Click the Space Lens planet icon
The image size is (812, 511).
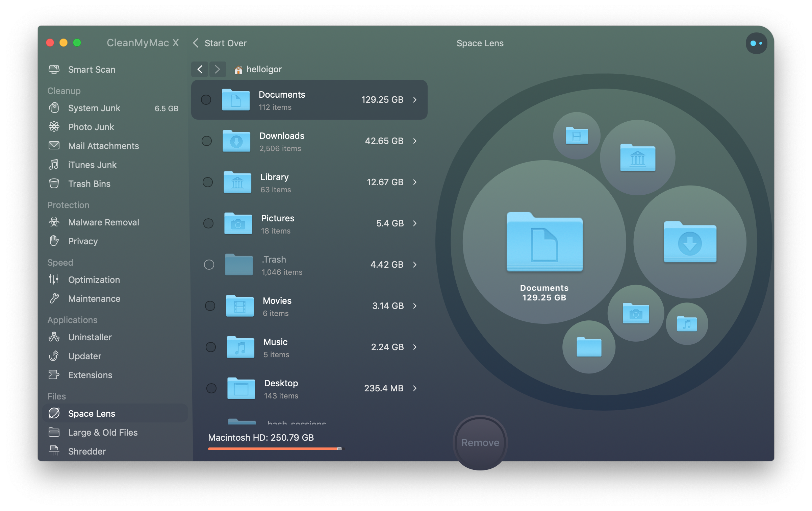(54, 413)
